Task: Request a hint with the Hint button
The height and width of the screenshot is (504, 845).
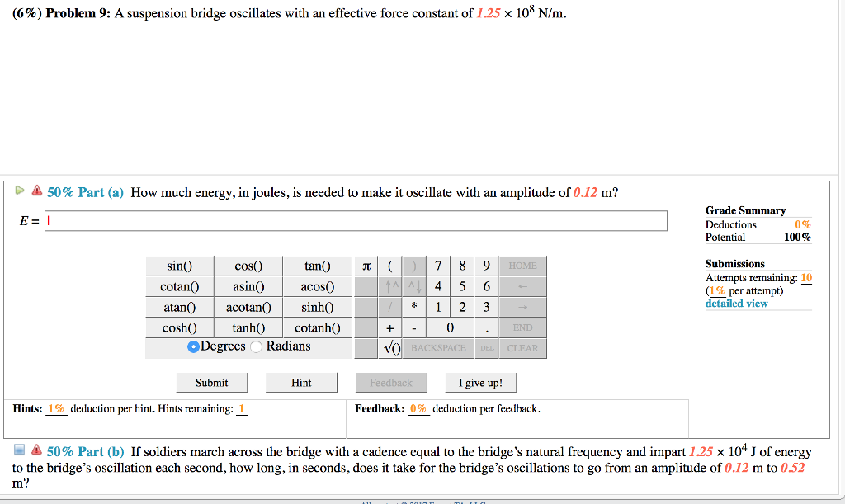Action: pyautogui.click(x=301, y=382)
